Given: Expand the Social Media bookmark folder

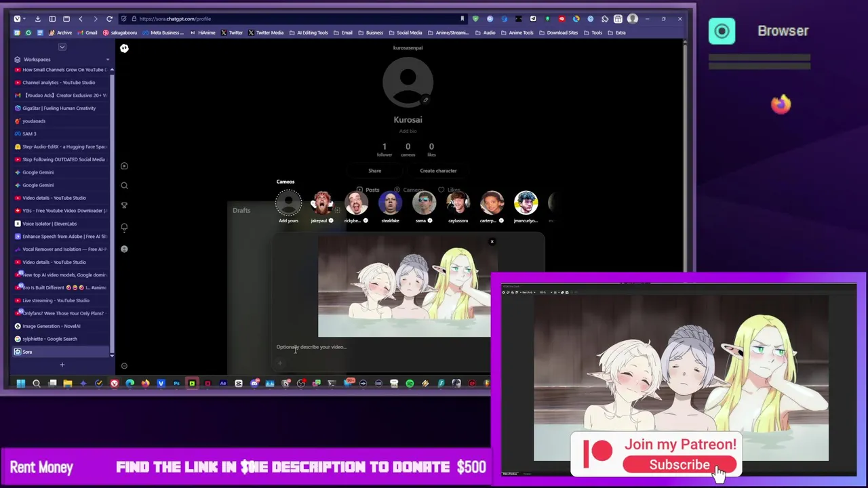Looking at the screenshot, I should (406, 33).
